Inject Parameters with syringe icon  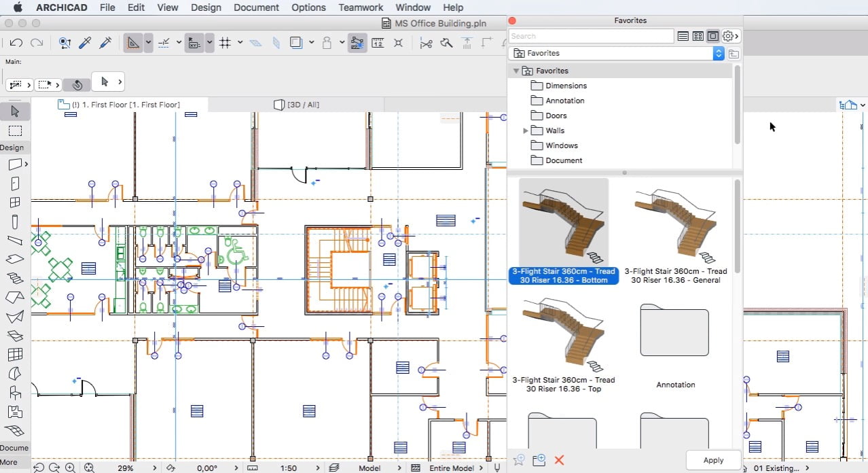[105, 43]
